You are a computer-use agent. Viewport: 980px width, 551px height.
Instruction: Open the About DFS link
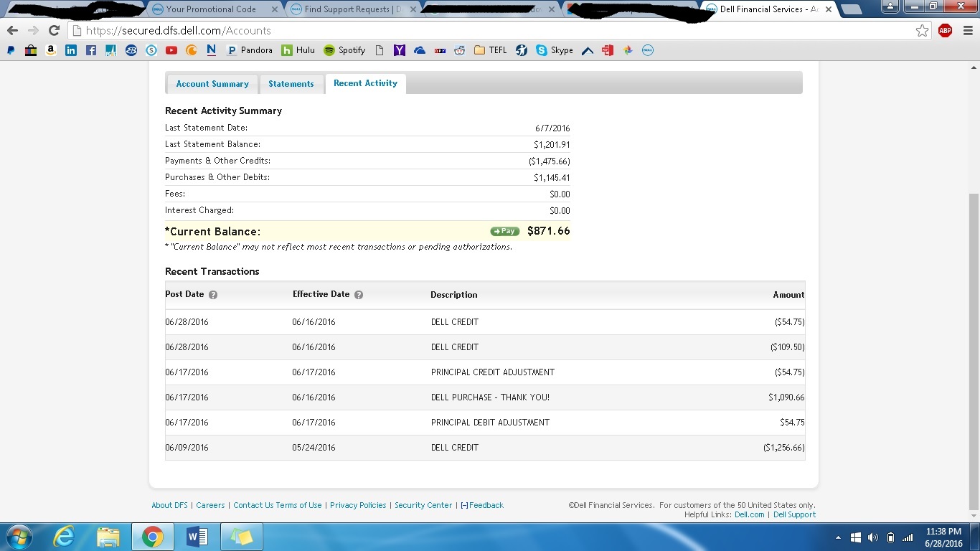click(x=169, y=505)
